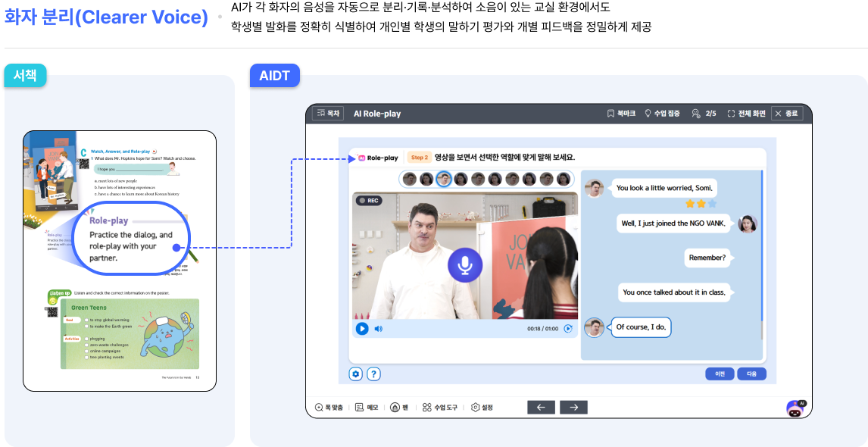This screenshot has width=868, height=447.
Task: Click "You look a little worried, Somi." bubble
Action: tap(664, 189)
